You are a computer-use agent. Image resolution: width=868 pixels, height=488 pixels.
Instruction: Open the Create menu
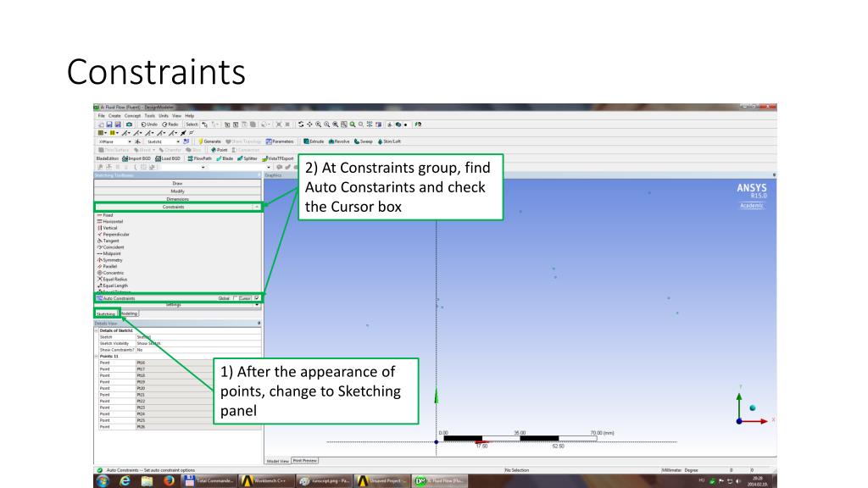(114, 115)
